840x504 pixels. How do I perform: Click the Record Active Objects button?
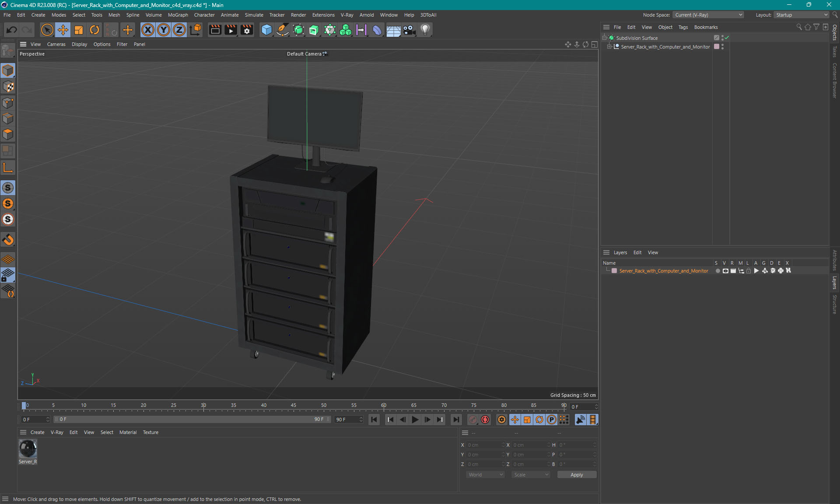pos(473,420)
